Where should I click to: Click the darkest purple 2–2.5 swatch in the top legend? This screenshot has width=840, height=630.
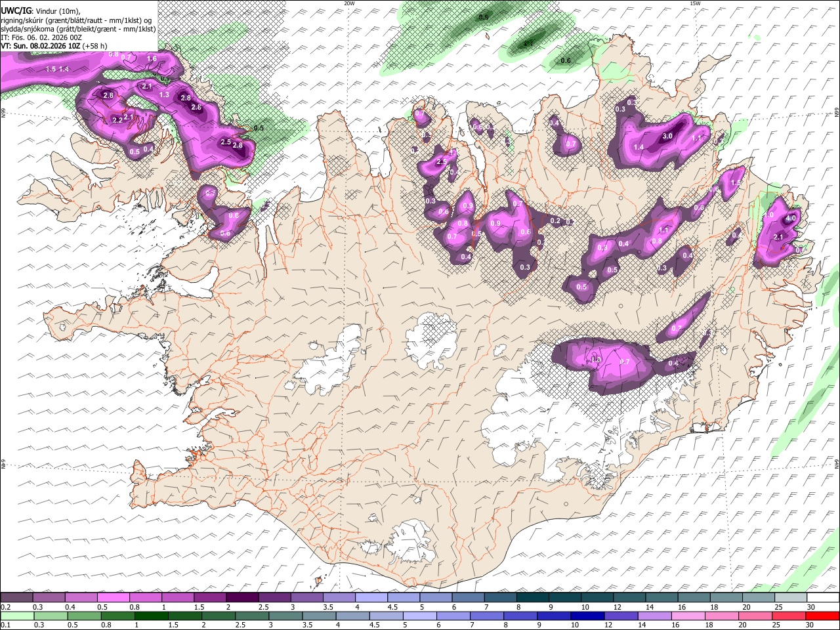click(x=242, y=597)
